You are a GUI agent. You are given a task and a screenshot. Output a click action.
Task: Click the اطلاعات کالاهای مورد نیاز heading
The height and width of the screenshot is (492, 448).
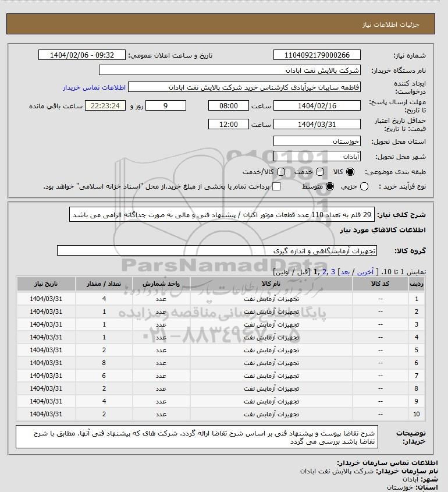click(382, 230)
